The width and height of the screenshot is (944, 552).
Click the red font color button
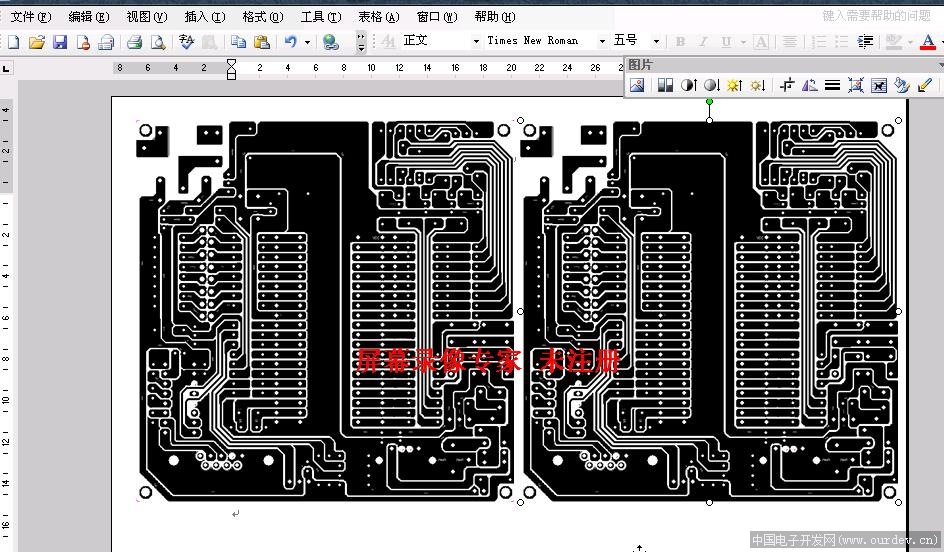[927, 42]
